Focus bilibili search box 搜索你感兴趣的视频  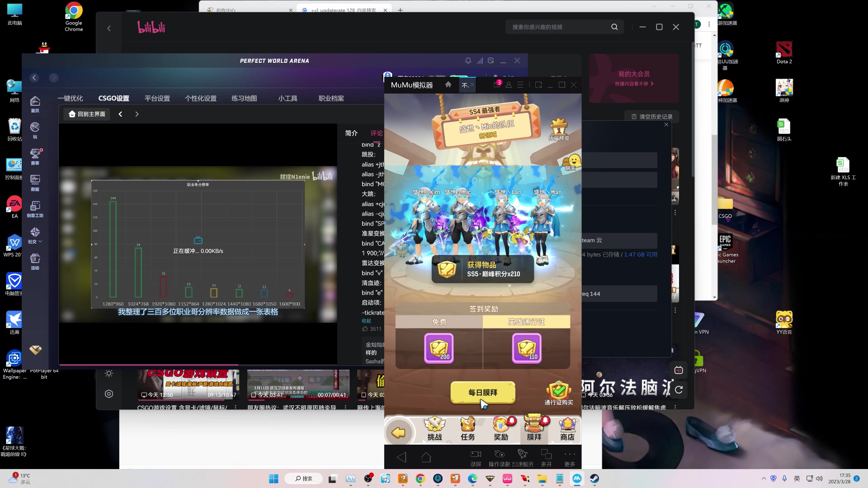pyautogui.click(x=558, y=27)
